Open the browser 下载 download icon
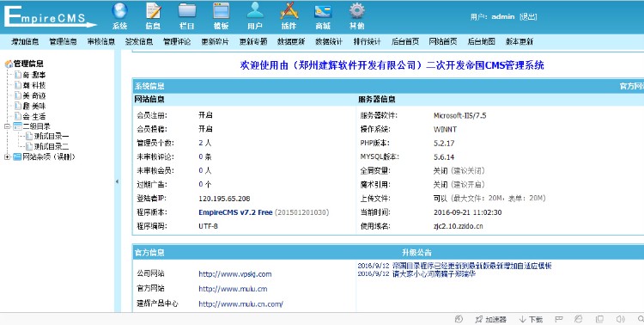This screenshot has height=325, width=644. pos(522,319)
